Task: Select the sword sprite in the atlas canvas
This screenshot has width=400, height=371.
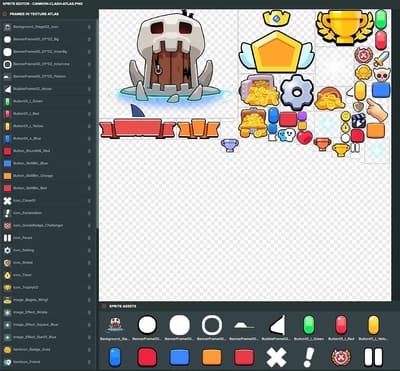Action: (381, 59)
